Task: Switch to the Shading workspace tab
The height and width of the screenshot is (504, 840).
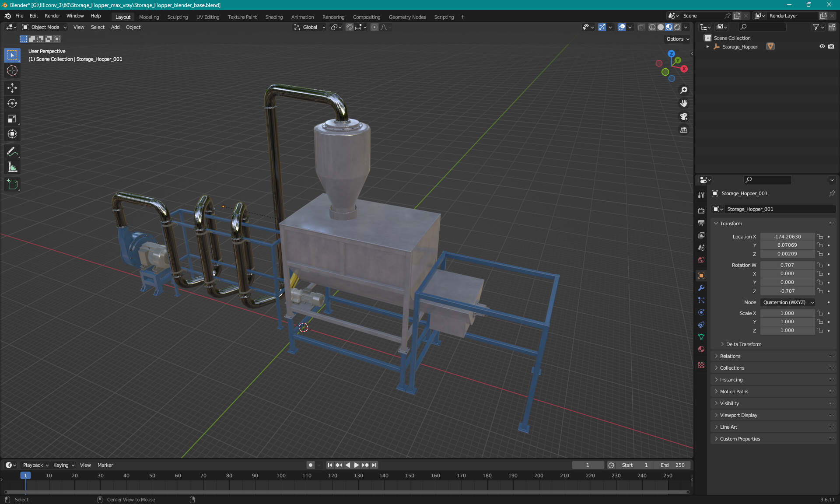Action: (x=274, y=17)
